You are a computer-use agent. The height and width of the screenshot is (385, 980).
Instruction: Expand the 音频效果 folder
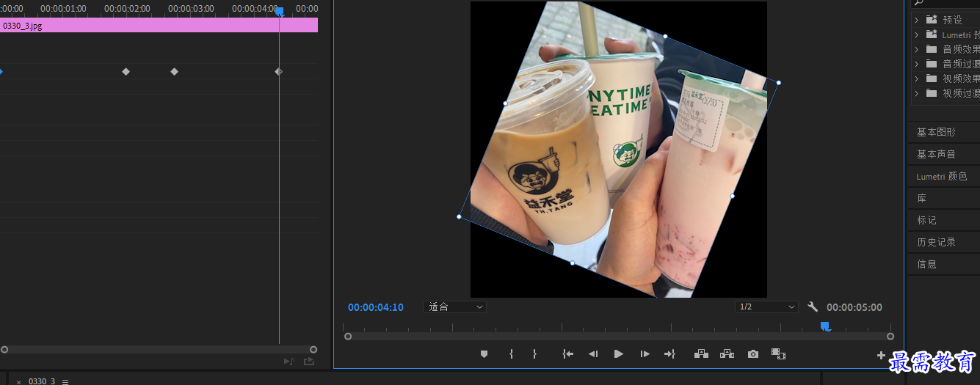(x=917, y=49)
